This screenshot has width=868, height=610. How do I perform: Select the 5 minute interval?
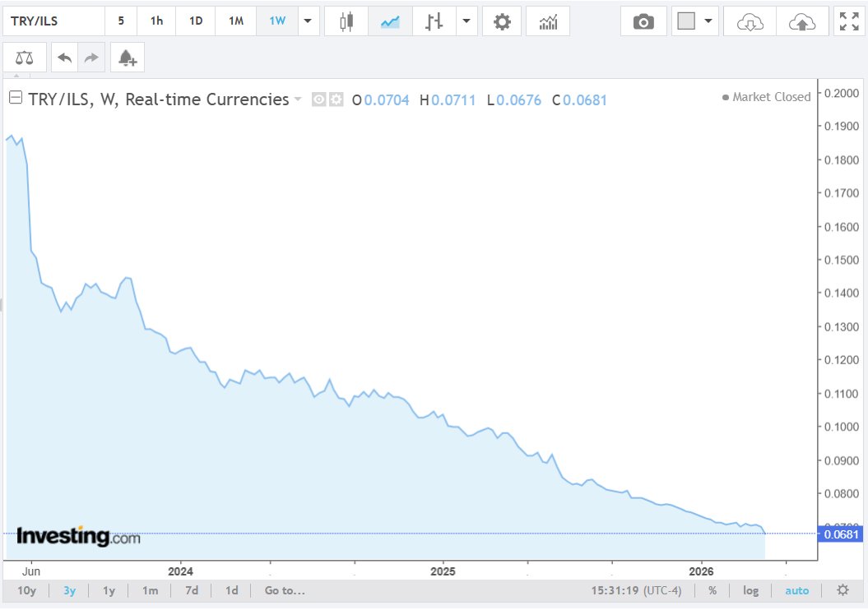tap(121, 21)
